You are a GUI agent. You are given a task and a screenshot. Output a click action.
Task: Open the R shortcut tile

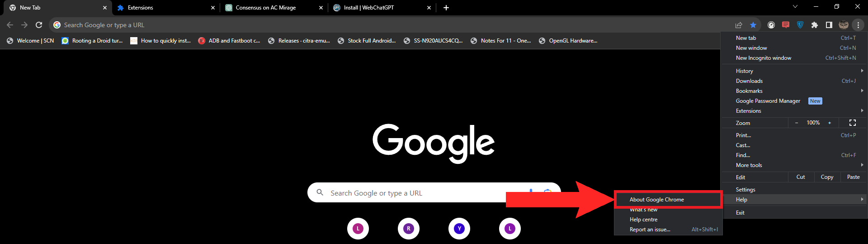(x=409, y=229)
